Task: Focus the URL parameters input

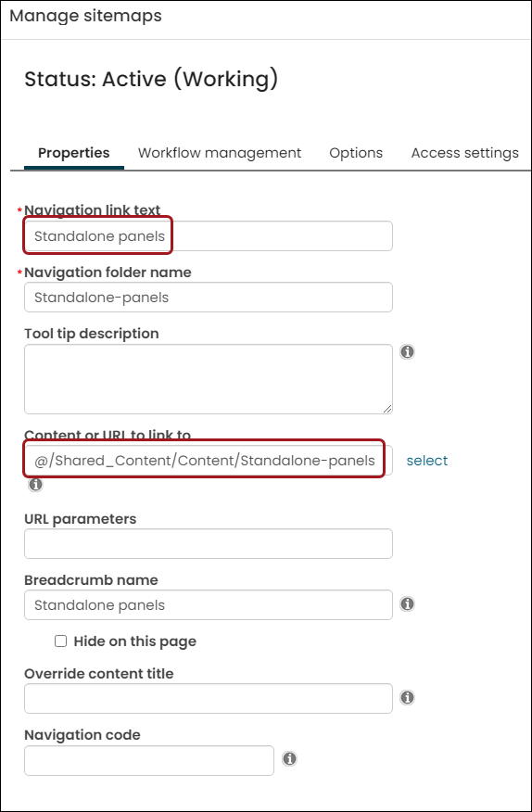Action: point(209,544)
